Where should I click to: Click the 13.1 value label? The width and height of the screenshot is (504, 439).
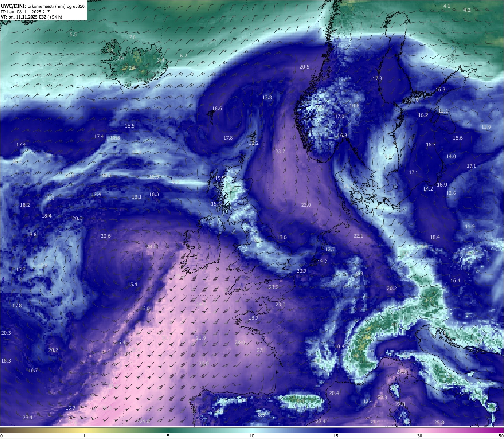(x=137, y=197)
